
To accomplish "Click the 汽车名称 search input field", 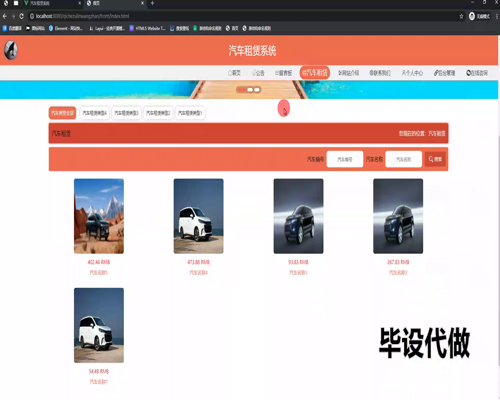I will [404, 159].
